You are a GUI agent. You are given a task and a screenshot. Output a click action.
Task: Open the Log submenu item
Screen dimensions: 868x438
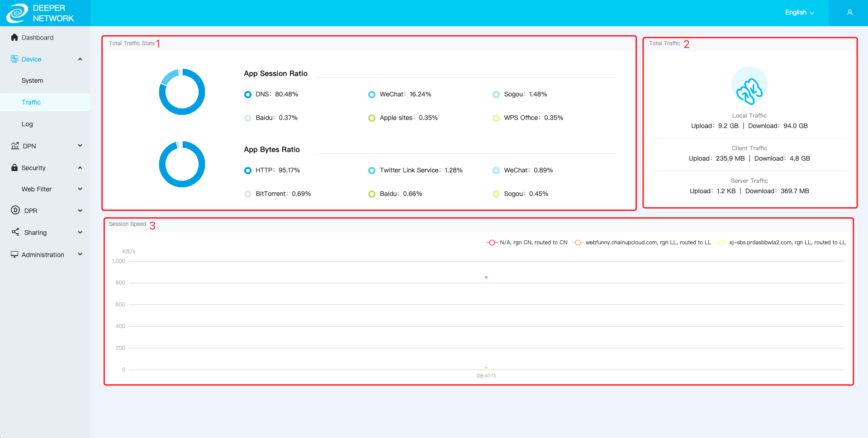[27, 124]
